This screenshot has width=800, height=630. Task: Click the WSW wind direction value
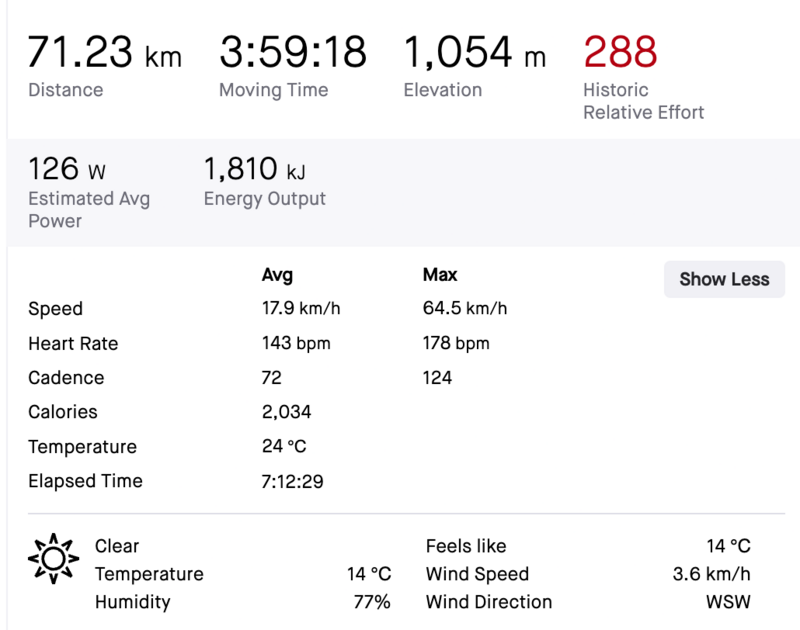(729, 602)
